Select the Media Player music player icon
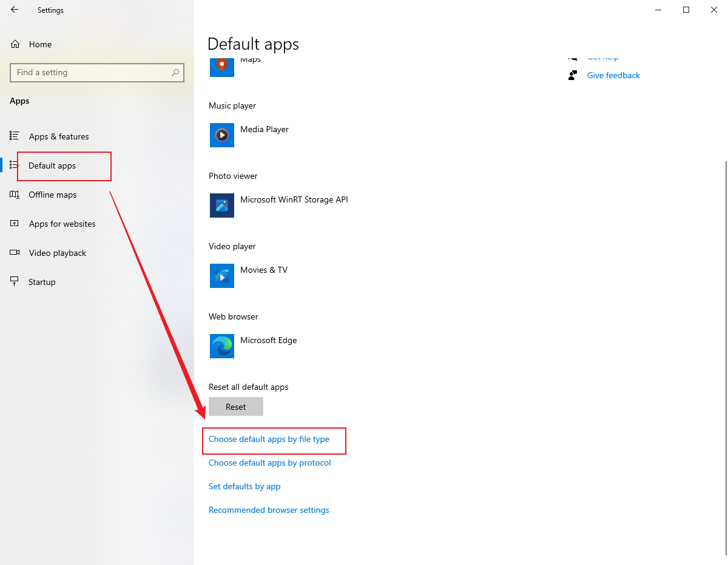The height and width of the screenshot is (565, 728). point(221,135)
